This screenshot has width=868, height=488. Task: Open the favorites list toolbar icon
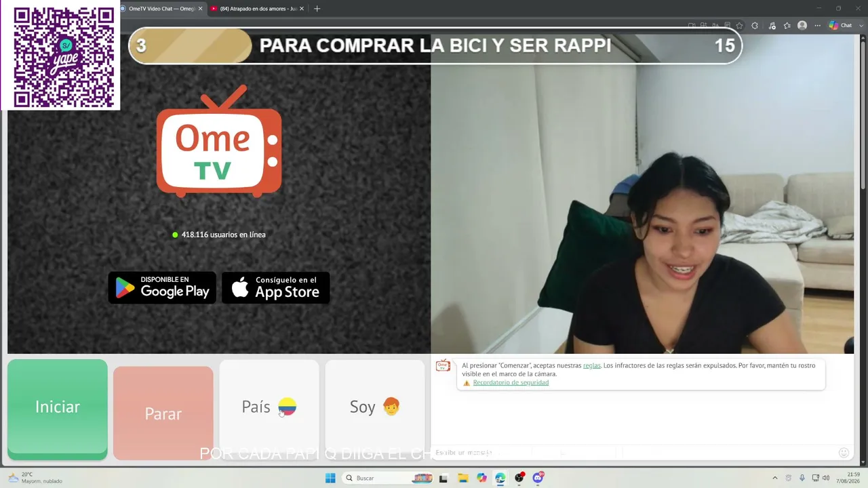(x=787, y=26)
